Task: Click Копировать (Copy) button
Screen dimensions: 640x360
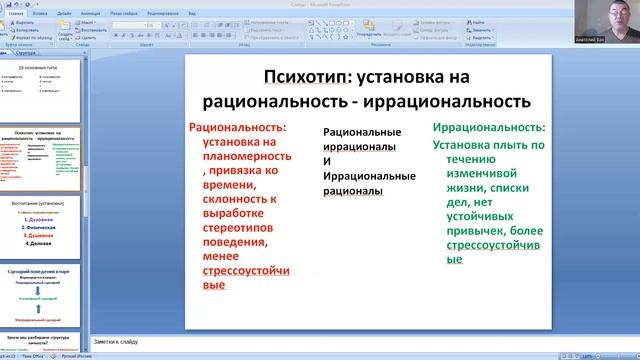Action: pos(24,30)
